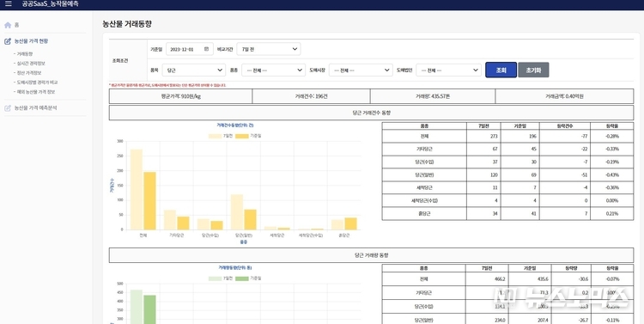This screenshot has width=644, height=324.
Task: Click the 273 value in 전체 row
Action: click(494, 136)
